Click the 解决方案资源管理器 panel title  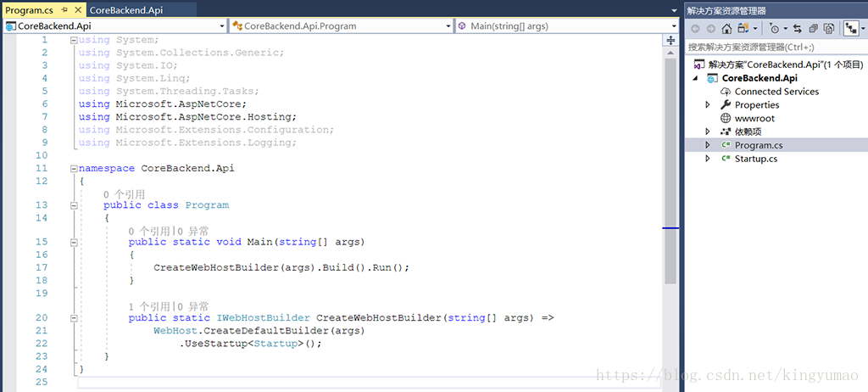click(x=726, y=10)
